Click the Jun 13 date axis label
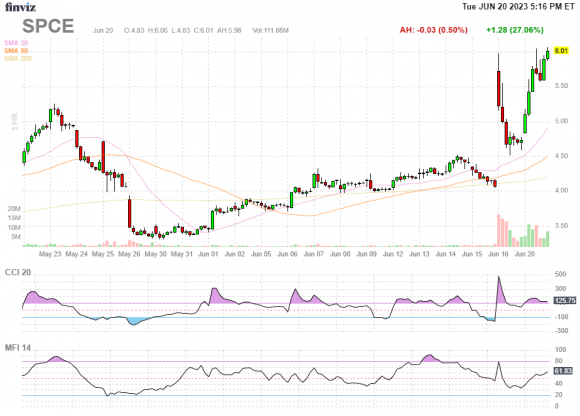The height and width of the screenshot is (416, 580). [x=419, y=254]
